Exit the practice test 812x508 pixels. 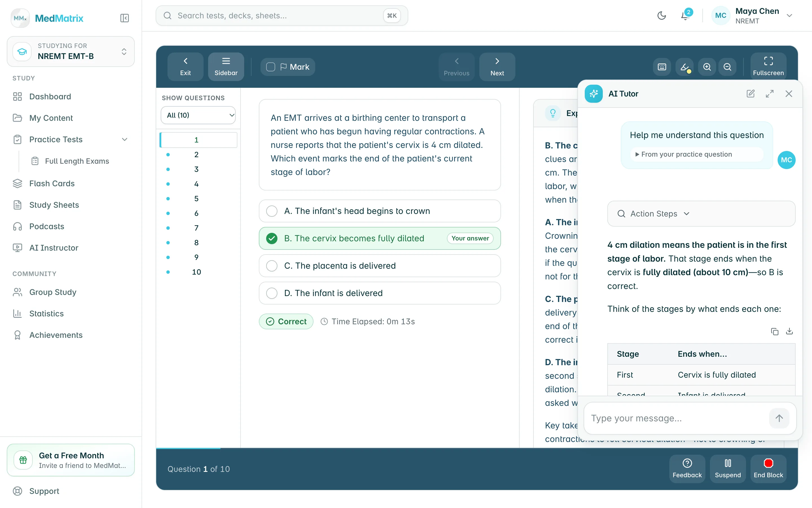(x=185, y=67)
